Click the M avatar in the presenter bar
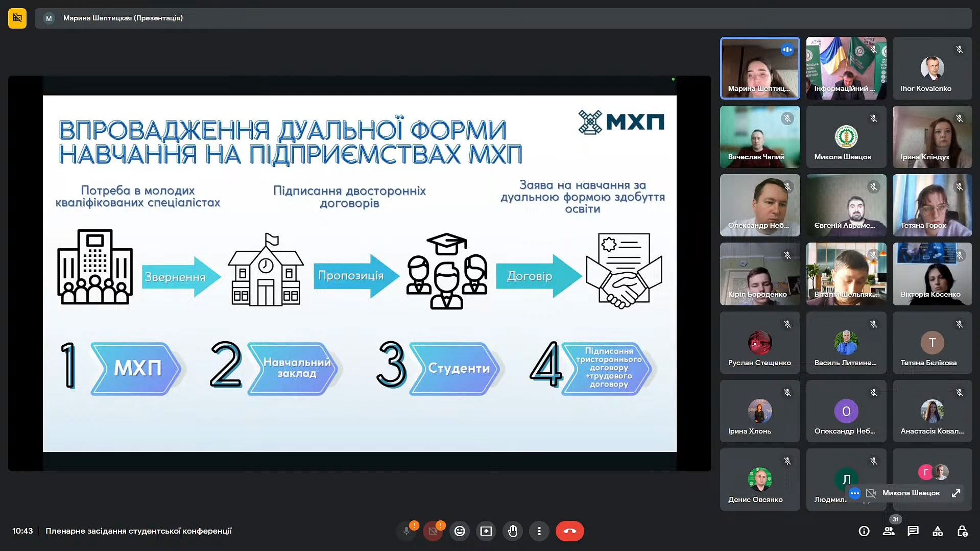The width and height of the screenshot is (980, 551). point(49,18)
